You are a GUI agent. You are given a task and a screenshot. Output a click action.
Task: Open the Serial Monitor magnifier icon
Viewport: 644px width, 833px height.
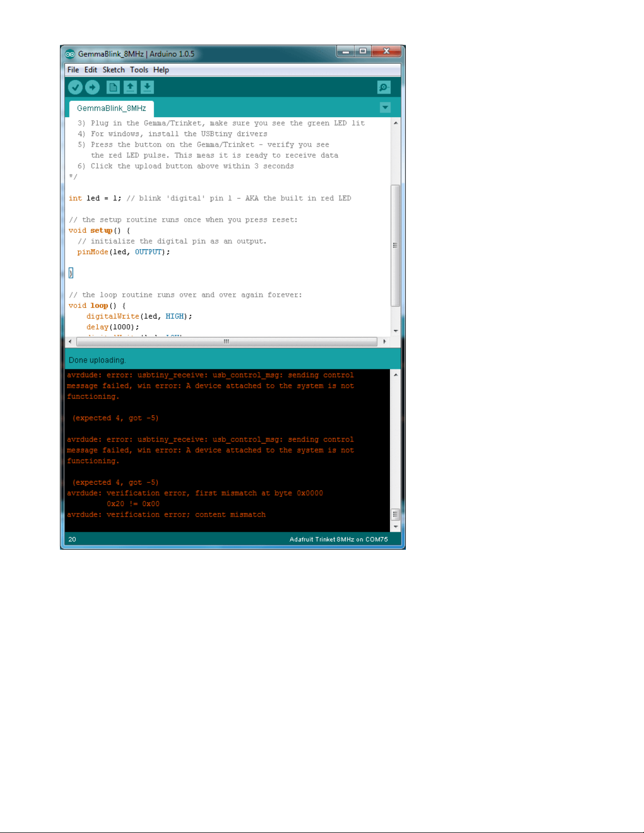pyautogui.click(x=384, y=87)
